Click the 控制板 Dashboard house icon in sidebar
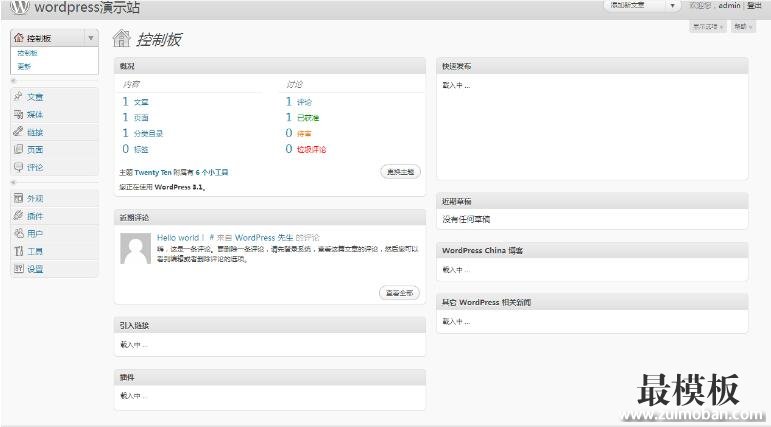Image resolution: width=771 pixels, height=427 pixels. pos(19,37)
